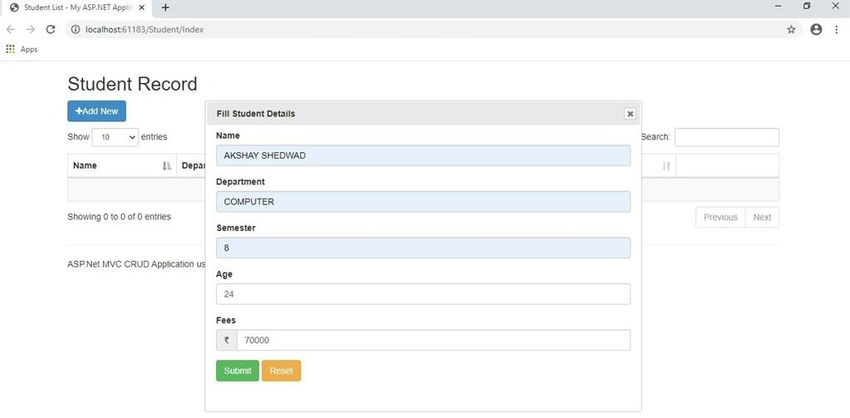Go back using browser back arrow
The height and width of the screenshot is (418, 850).
tap(10, 30)
